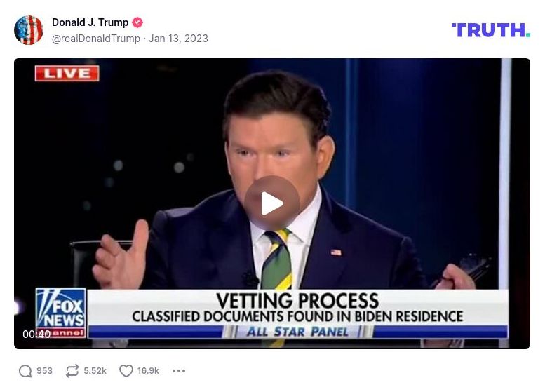Screen dimensions: 545x392
Task: Click the red LIVE badge in video
Action: click(67, 74)
